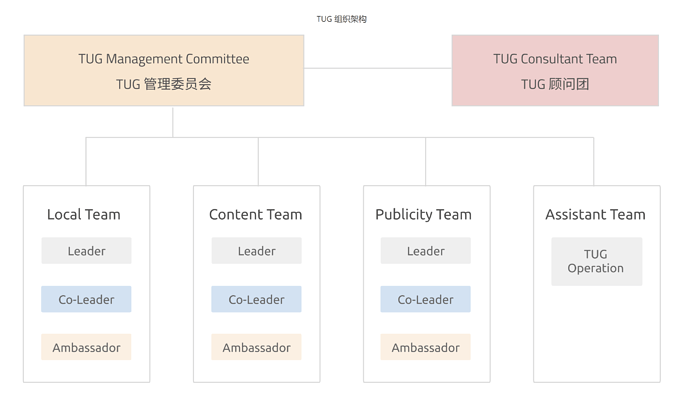Select the Ambassador box under Content Team
This screenshot has height=405, width=690.
(256, 347)
